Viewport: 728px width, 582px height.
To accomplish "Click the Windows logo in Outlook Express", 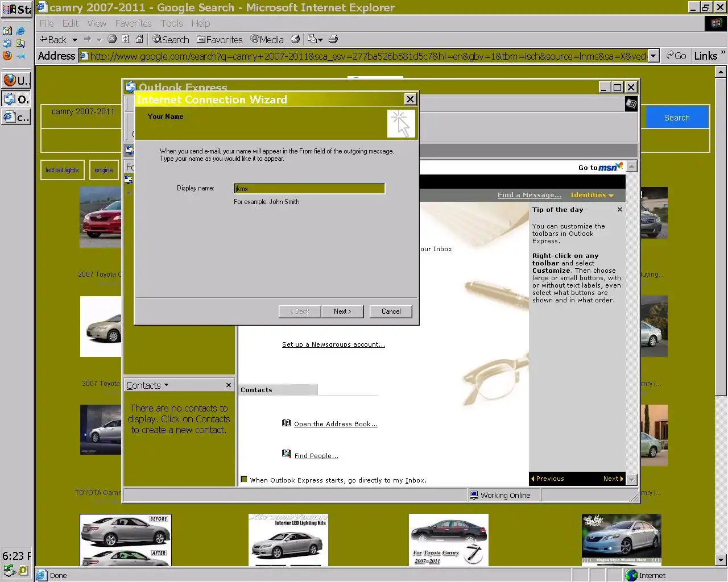I will pyautogui.click(x=631, y=103).
